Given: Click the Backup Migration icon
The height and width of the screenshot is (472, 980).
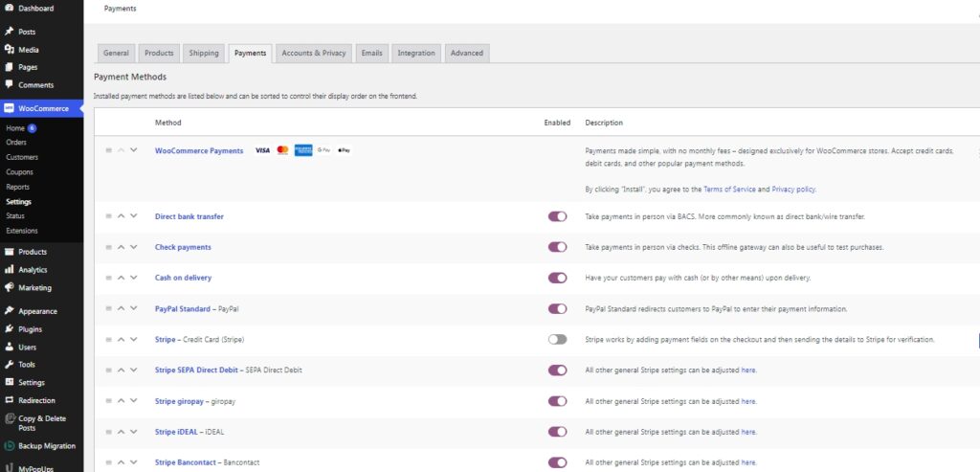Looking at the screenshot, I should point(9,446).
